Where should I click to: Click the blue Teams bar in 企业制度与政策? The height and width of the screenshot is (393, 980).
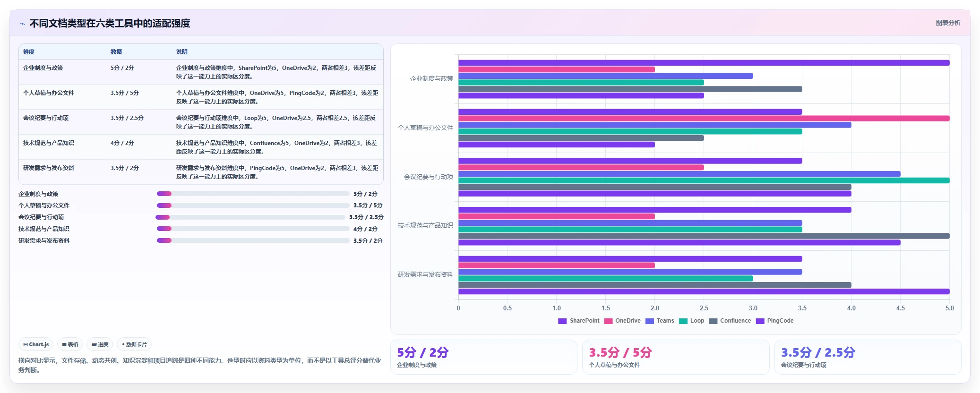click(606, 76)
